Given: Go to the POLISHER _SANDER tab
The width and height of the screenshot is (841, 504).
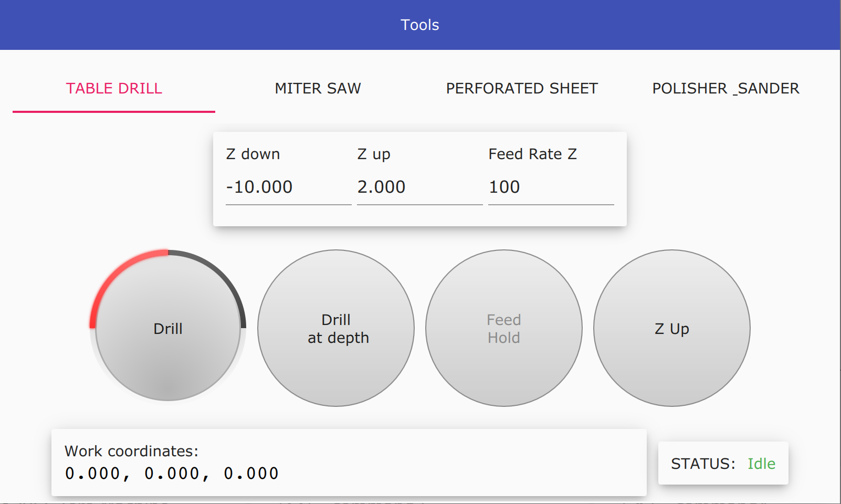Looking at the screenshot, I should click(x=726, y=88).
